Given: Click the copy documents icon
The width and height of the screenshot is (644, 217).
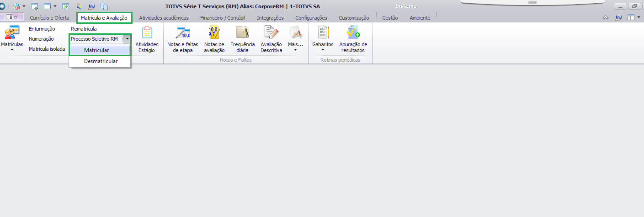Looking at the screenshot, I should point(104,6).
